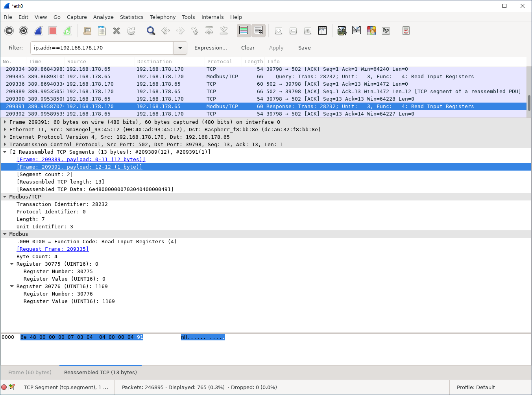Stop the running capture with red square
This screenshot has width=532, height=395.
pyautogui.click(x=53, y=31)
